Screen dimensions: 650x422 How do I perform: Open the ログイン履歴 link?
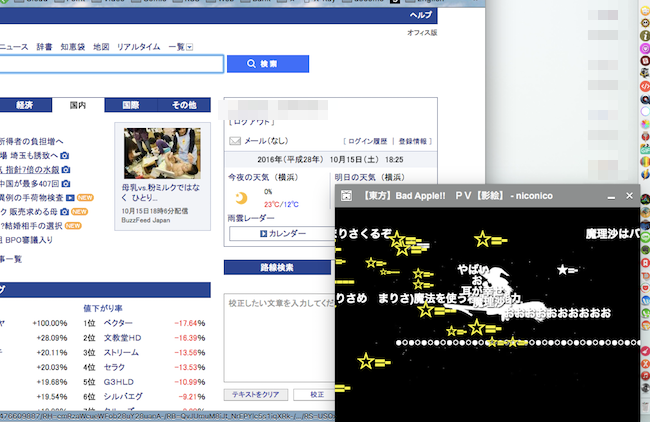click(x=368, y=141)
